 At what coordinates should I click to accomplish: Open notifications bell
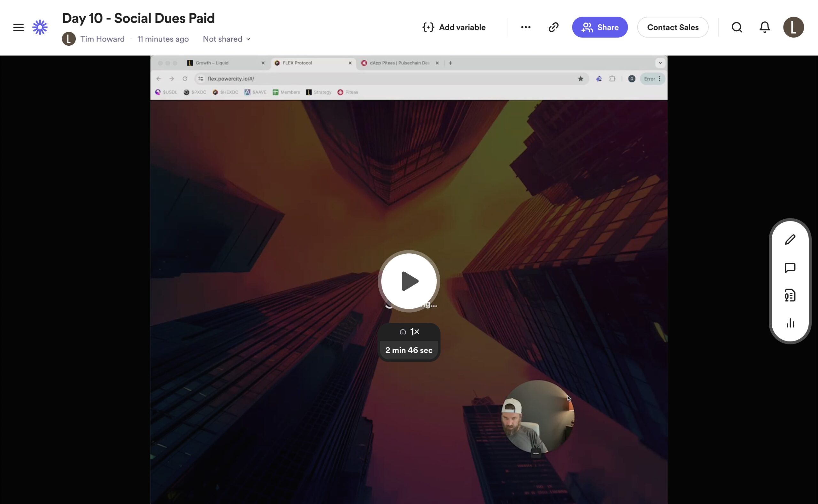coord(764,27)
